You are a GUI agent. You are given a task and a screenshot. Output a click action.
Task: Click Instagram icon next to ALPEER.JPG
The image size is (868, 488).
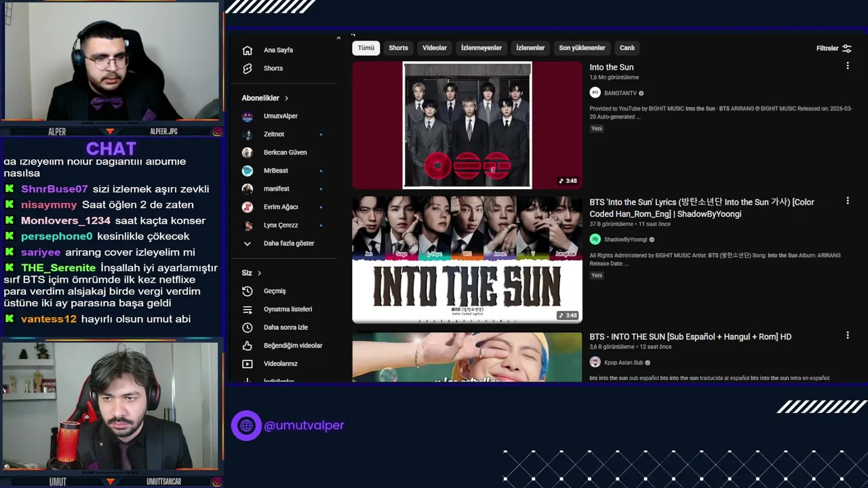point(217,131)
